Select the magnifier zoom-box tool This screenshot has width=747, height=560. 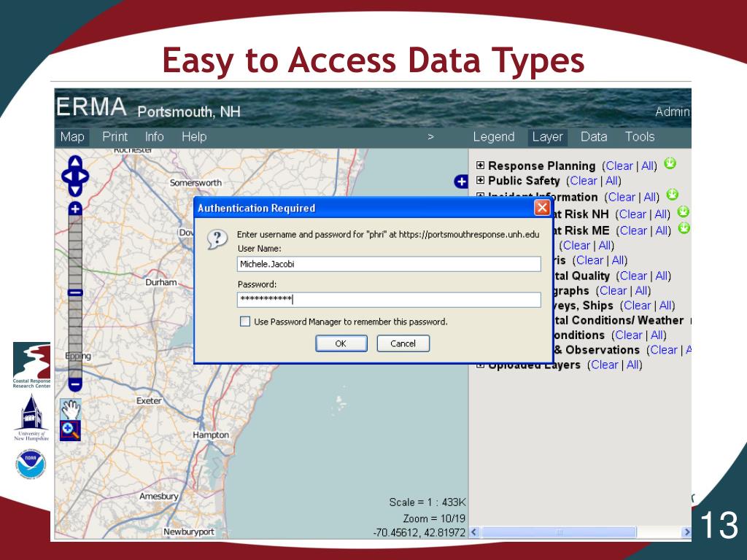click(x=71, y=430)
